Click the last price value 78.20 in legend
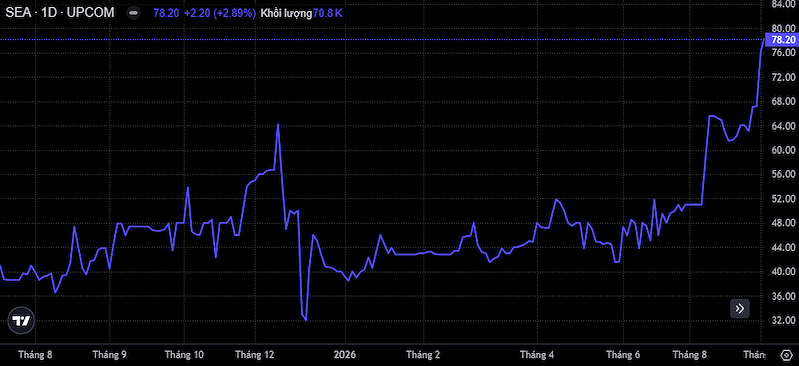799x366 pixels. pos(166,13)
